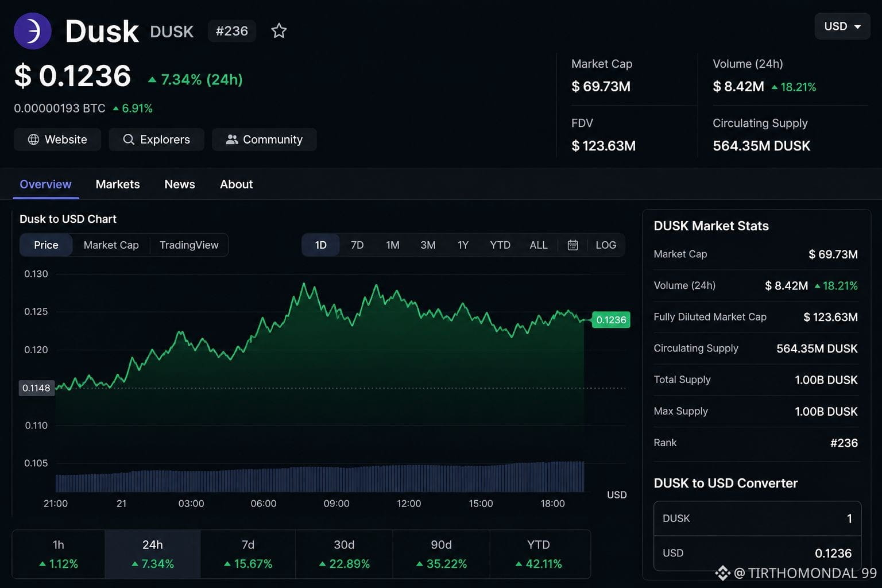This screenshot has width=882, height=588.
Task: Click the 0.1148 baseline price marker
Action: point(36,388)
